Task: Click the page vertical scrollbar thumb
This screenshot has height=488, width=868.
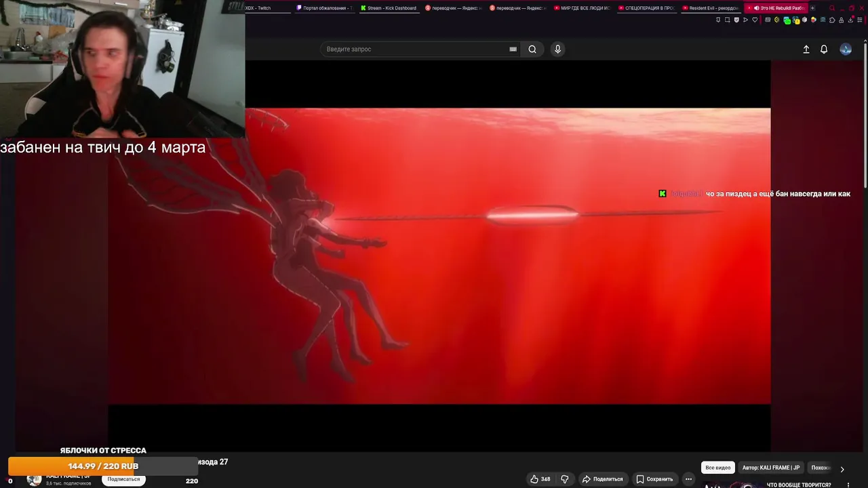Action: (865, 115)
